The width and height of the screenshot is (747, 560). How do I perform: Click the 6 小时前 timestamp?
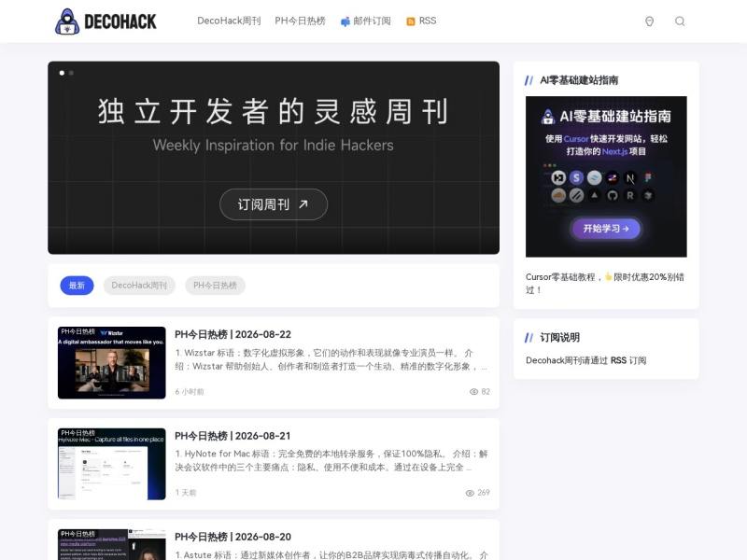pyautogui.click(x=190, y=391)
